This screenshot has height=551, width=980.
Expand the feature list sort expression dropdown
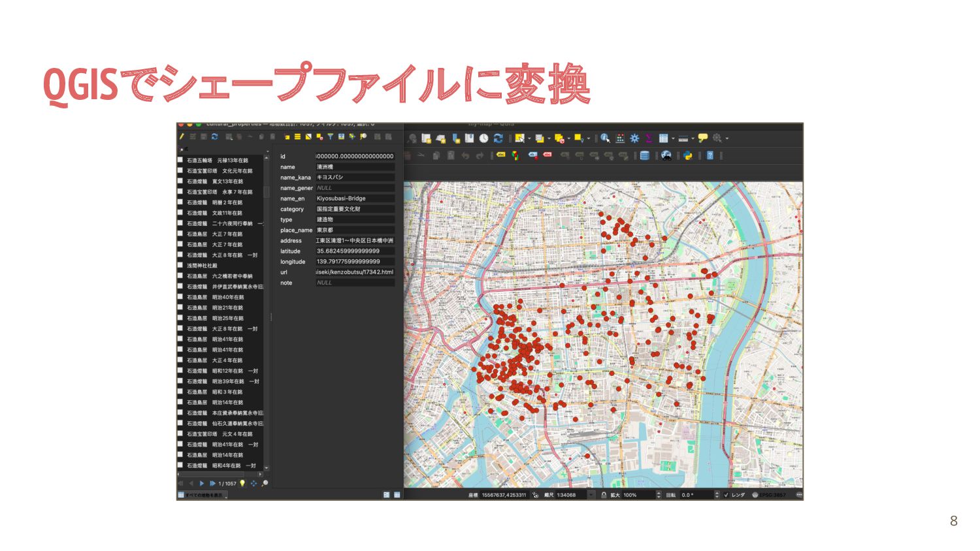coord(267,151)
